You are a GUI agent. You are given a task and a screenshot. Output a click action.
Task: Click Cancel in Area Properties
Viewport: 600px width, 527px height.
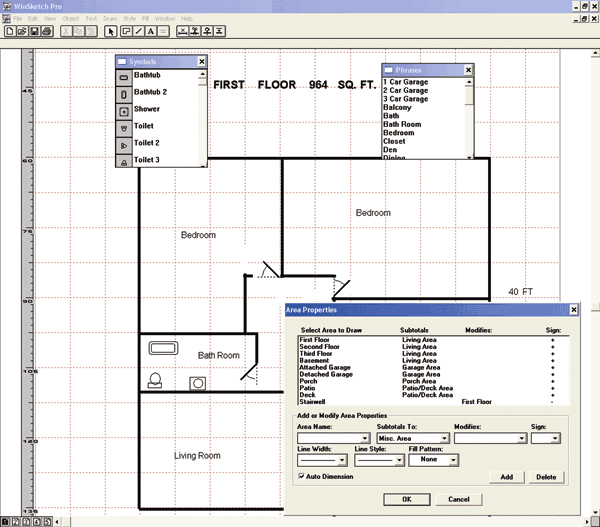[459, 499]
